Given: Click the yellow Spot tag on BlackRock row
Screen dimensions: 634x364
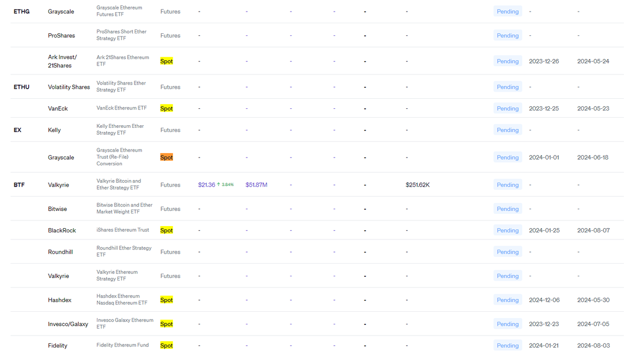Looking at the screenshot, I should [166, 230].
